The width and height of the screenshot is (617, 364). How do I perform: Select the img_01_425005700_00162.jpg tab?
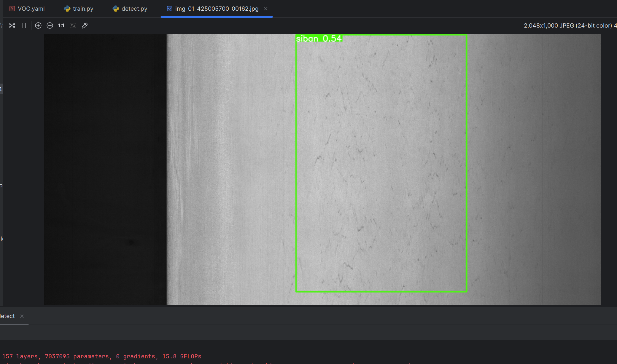pos(217,9)
